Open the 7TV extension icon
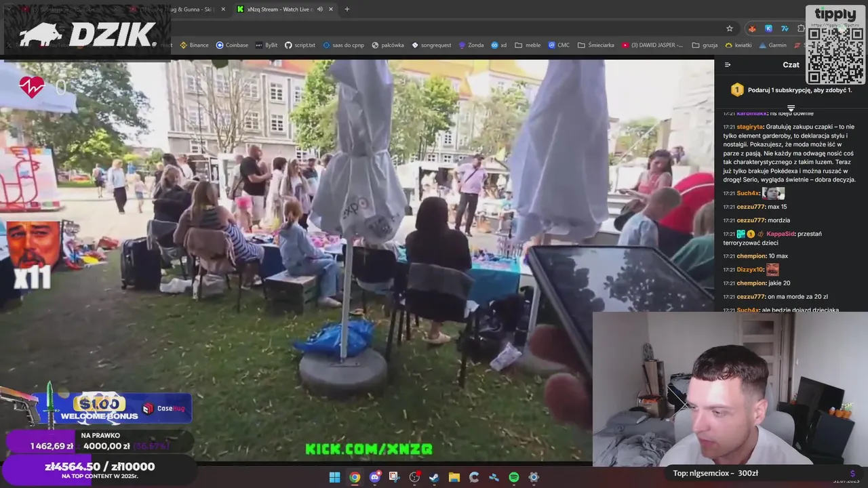Screen dimensions: 868x488 coord(785,28)
